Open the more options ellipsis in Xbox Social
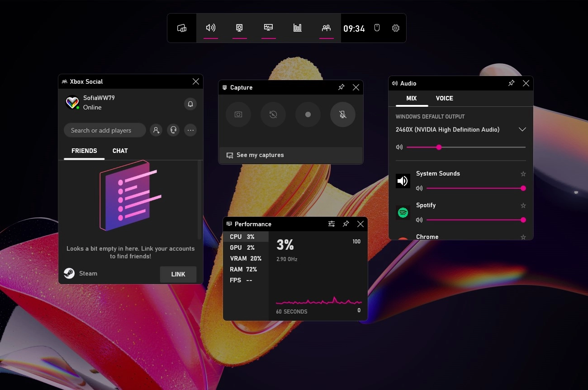The width and height of the screenshot is (588, 390). tap(190, 130)
